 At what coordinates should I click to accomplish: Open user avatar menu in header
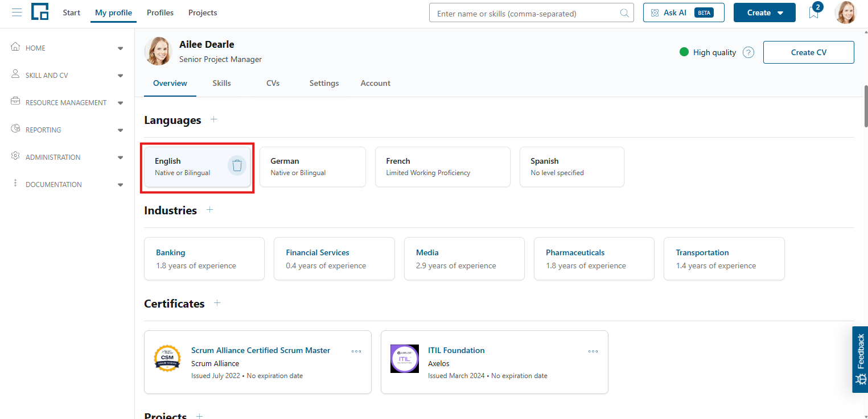[845, 13]
